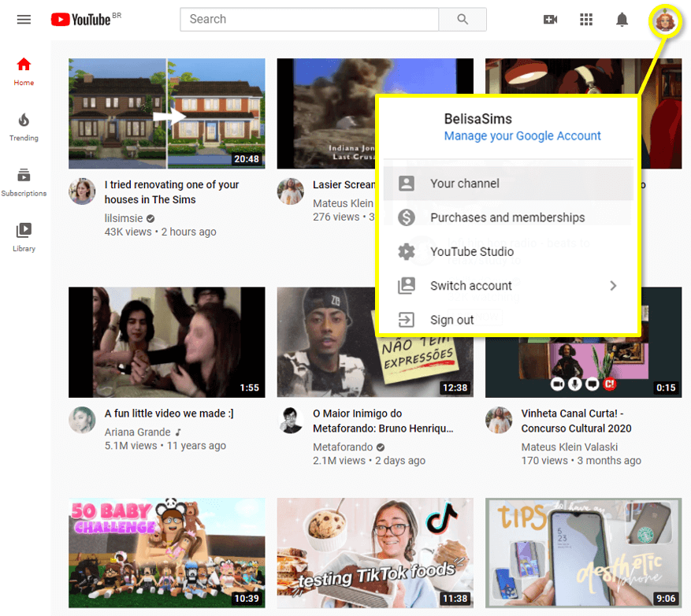
Task: Open Library in the sidebar
Action: click(x=24, y=237)
